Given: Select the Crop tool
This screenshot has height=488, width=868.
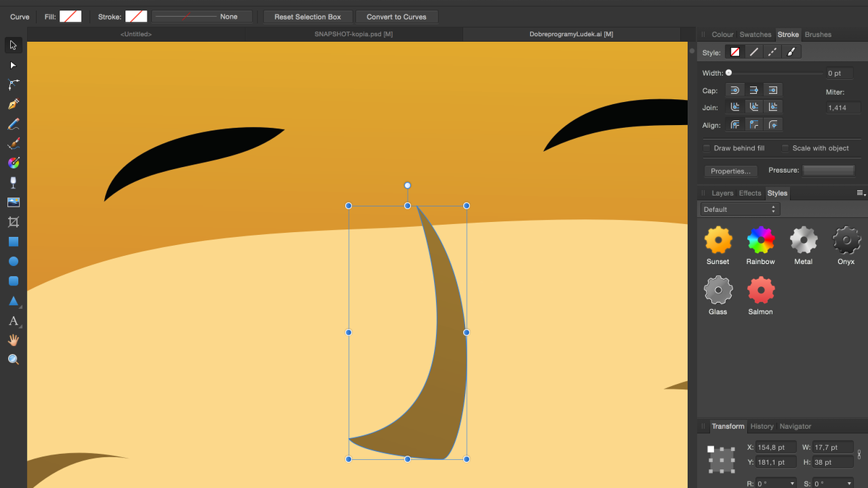Looking at the screenshot, I should pos(13,222).
